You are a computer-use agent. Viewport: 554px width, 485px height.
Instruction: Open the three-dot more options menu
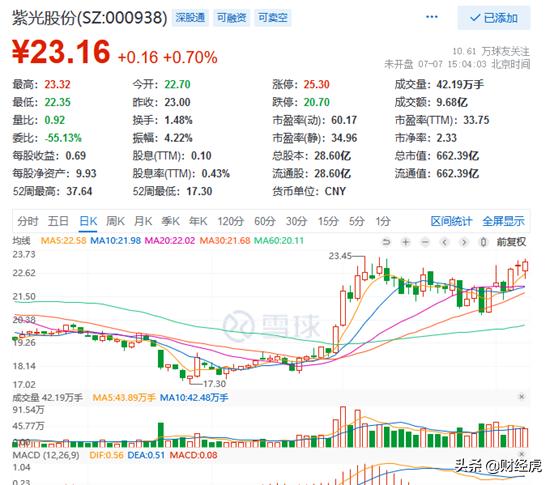point(432,17)
